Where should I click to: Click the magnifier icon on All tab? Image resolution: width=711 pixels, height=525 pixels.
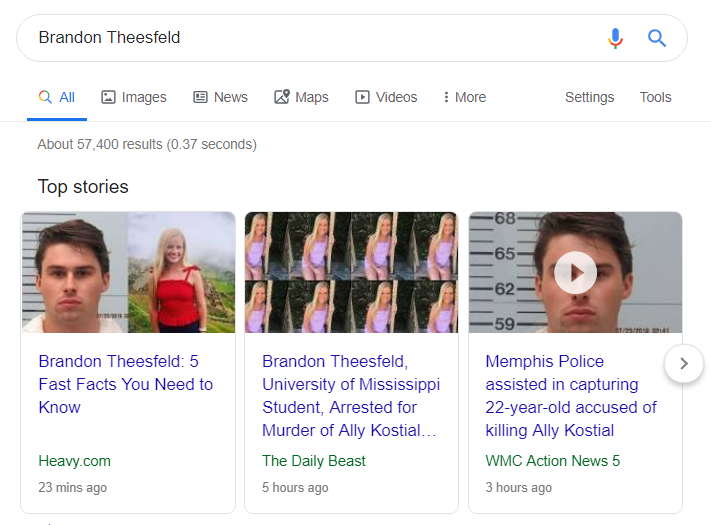tap(45, 97)
